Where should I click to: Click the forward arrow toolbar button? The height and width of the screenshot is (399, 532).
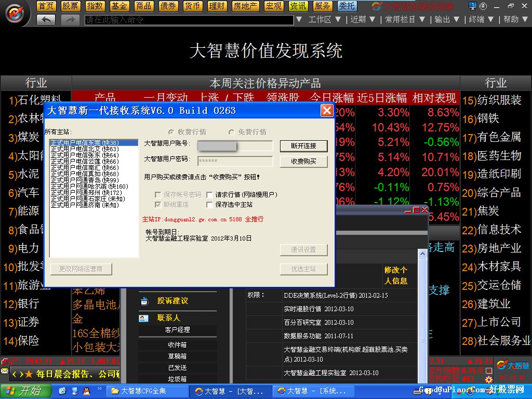pyautogui.click(x=70, y=20)
